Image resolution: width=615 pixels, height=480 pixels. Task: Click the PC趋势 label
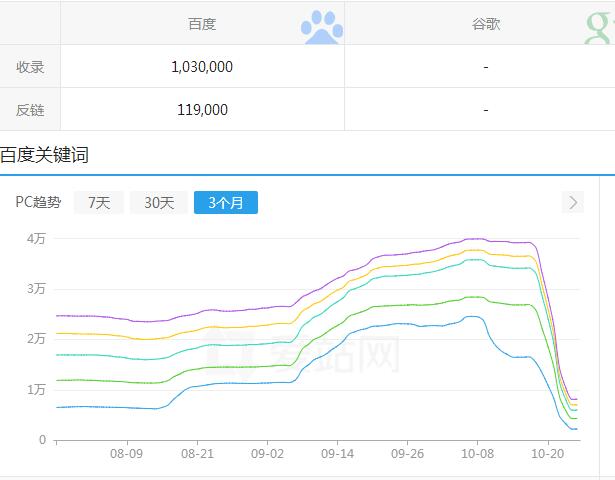pyautogui.click(x=38, y=203)
